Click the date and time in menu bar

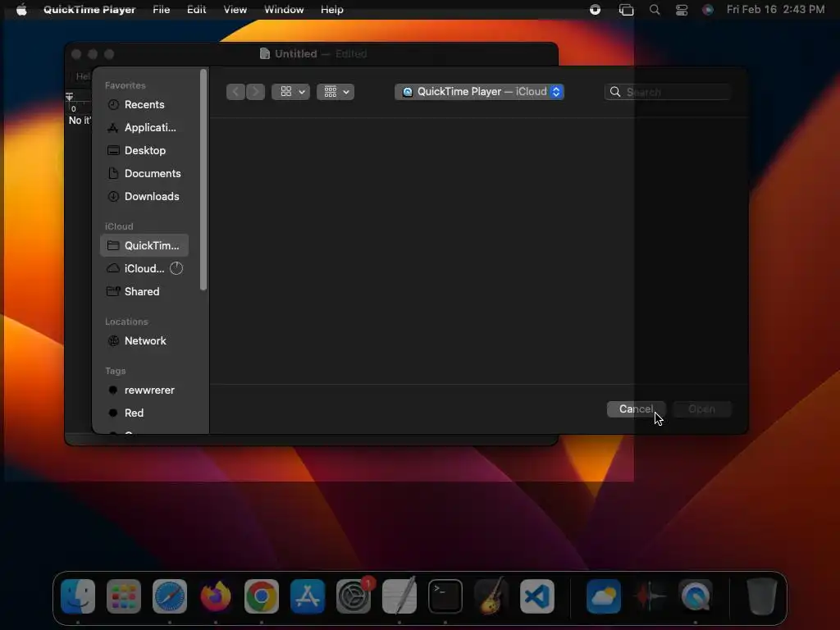(x=776, y=10)
